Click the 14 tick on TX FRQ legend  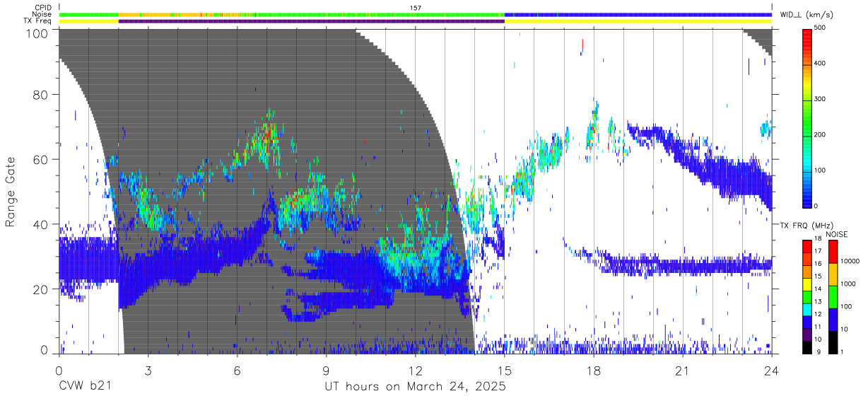pos(819,289)
